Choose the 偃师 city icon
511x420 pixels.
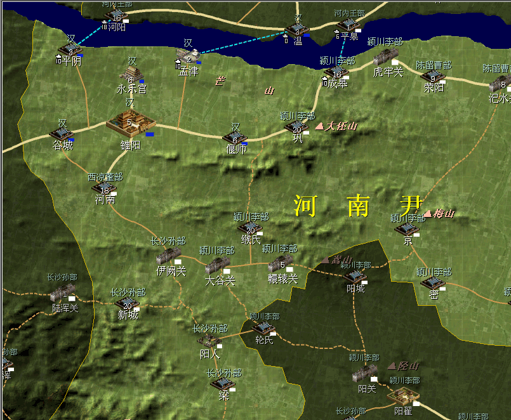click(x=234, y=138)
